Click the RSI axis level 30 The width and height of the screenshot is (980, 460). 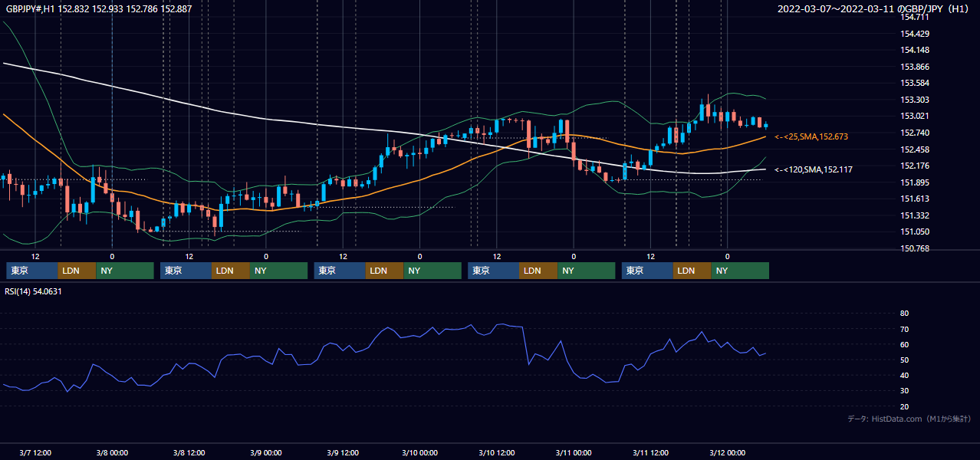coord(904,391)
